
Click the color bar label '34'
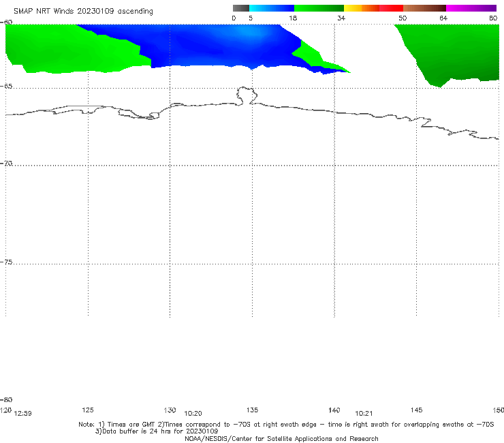(x=341, y=18)
